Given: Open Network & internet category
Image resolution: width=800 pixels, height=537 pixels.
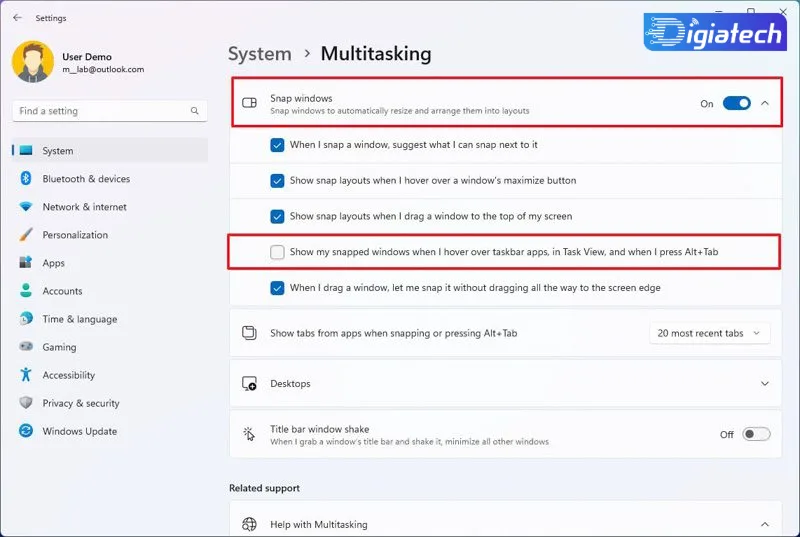Looking at the screenshot, I should coord(110,207).
